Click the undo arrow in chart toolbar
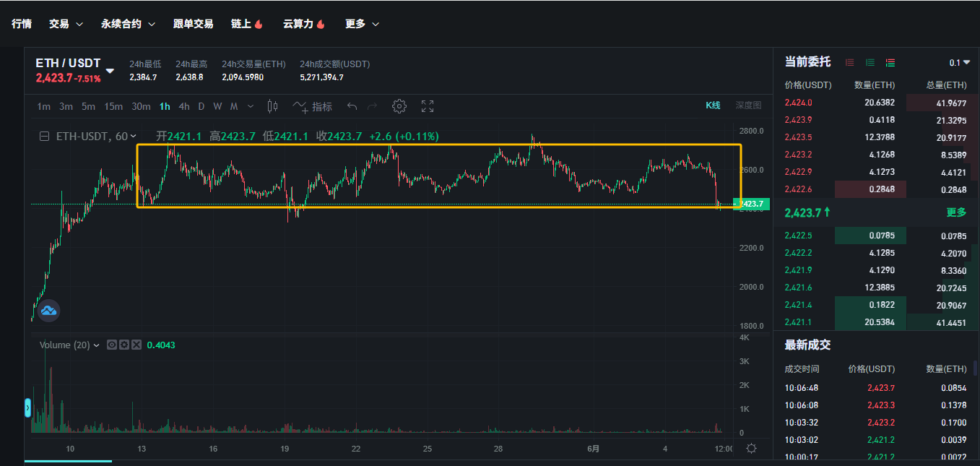980x466 pixels. tap(352, 106)
